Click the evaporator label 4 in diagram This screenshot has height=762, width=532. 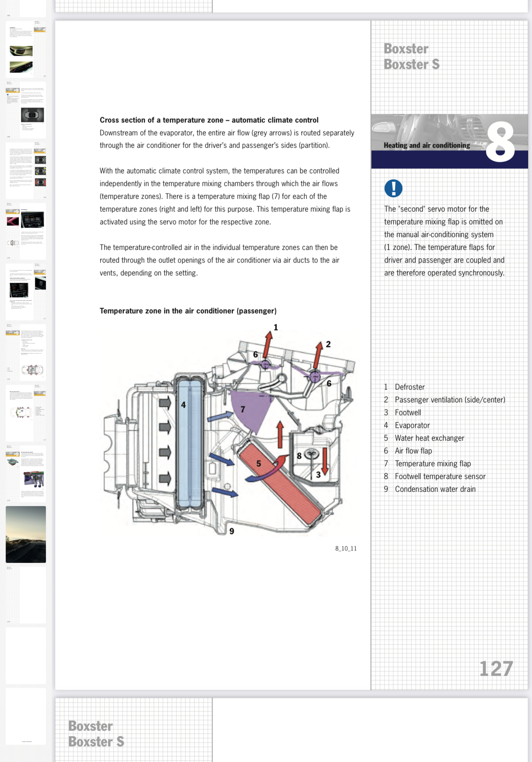tap(183, 405)
